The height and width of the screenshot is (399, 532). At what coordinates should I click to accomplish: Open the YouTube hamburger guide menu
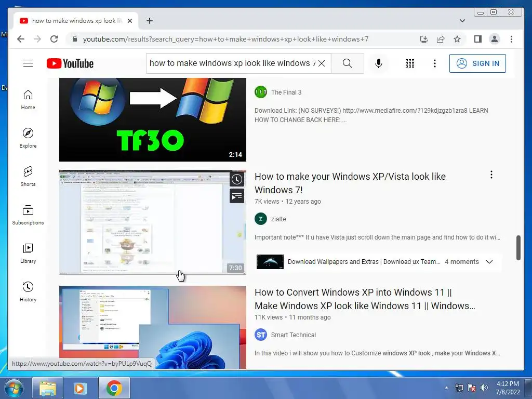click(x=28, y=63)
